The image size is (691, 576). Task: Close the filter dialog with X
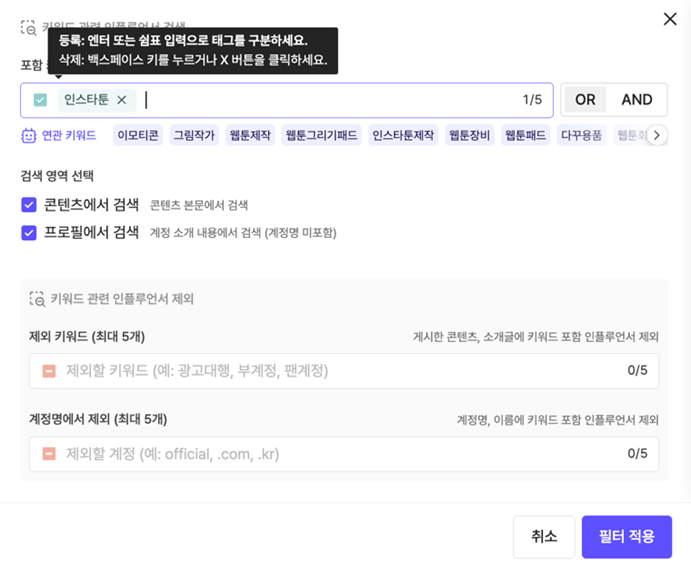coord(670,19)
